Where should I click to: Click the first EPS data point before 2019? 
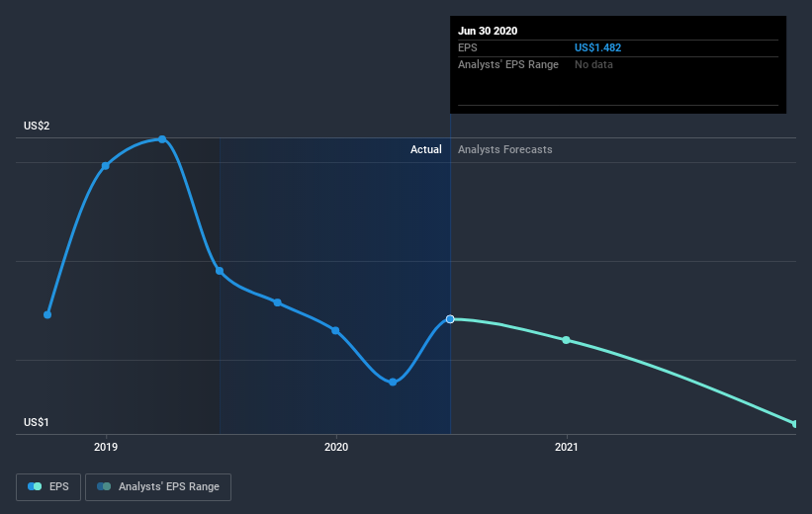coord(47,314)
